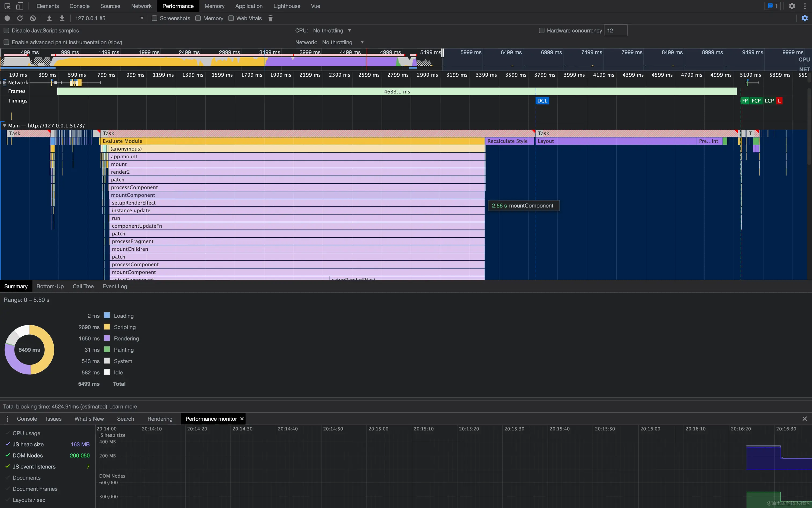Click the save profile download icon

[62, 18]
